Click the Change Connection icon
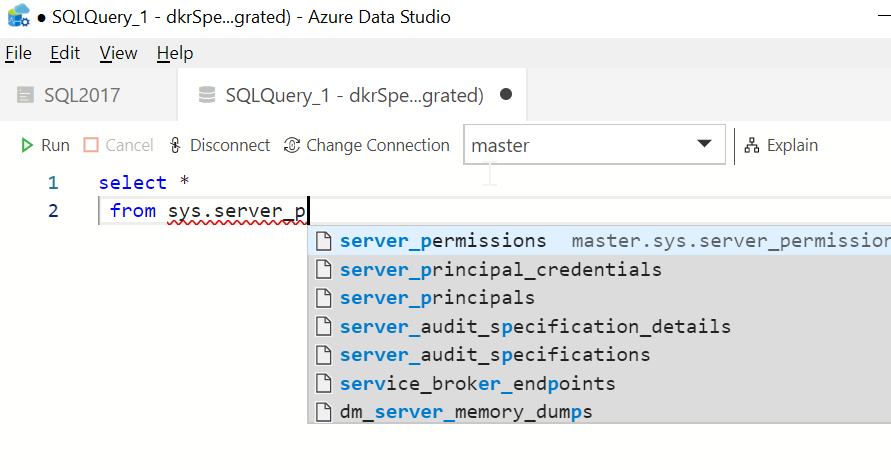Image resolution: width=891 pixels, height=470 pixels. [x=292, y=145]
